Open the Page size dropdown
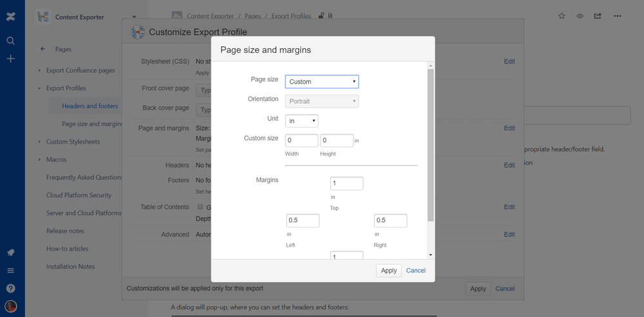The width and height of the screenshot is (644, 317). click(322, 81)
